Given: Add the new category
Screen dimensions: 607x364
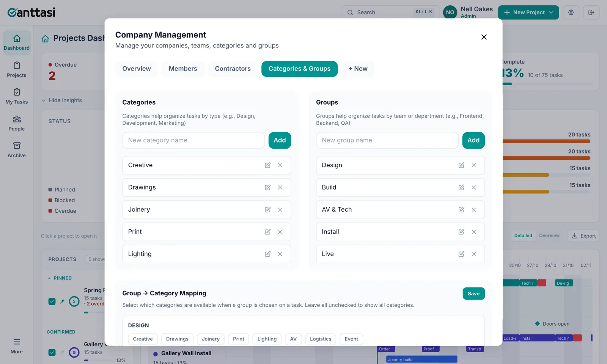Looking at the screenshot, I should click(x=280, y=140).
